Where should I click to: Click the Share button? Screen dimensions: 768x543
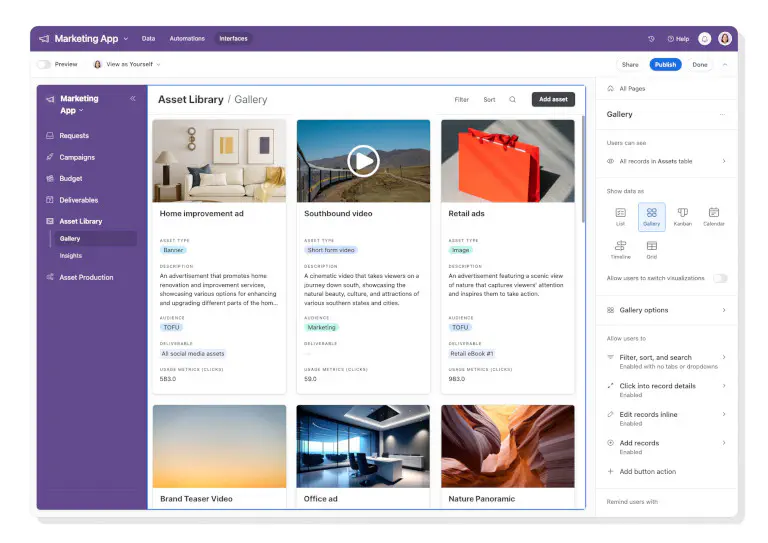[630, 65]
